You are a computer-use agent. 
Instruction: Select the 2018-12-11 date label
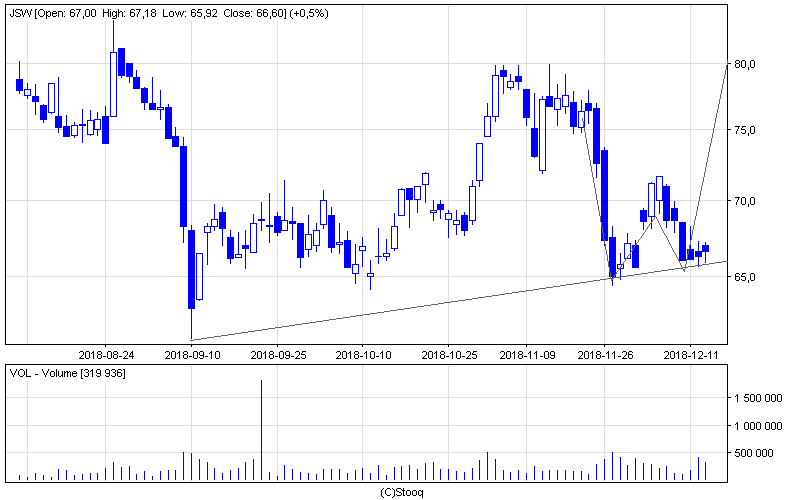691,355
